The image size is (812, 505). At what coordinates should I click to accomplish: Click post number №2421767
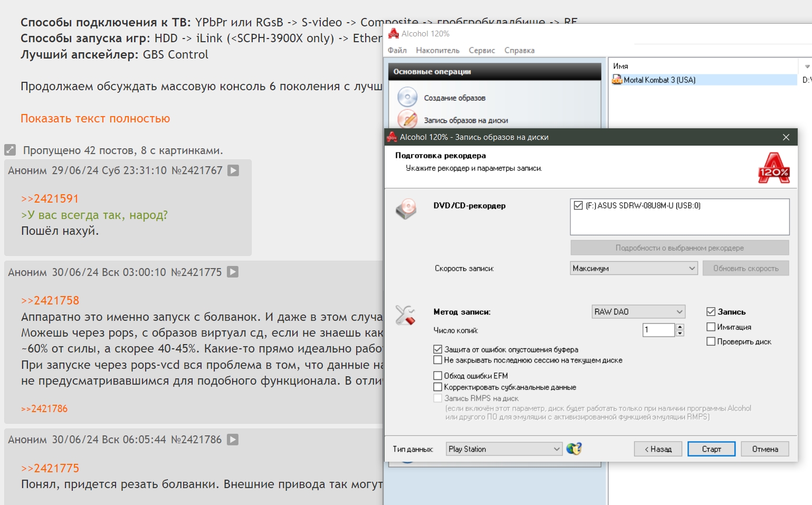[x=197, y=170]
